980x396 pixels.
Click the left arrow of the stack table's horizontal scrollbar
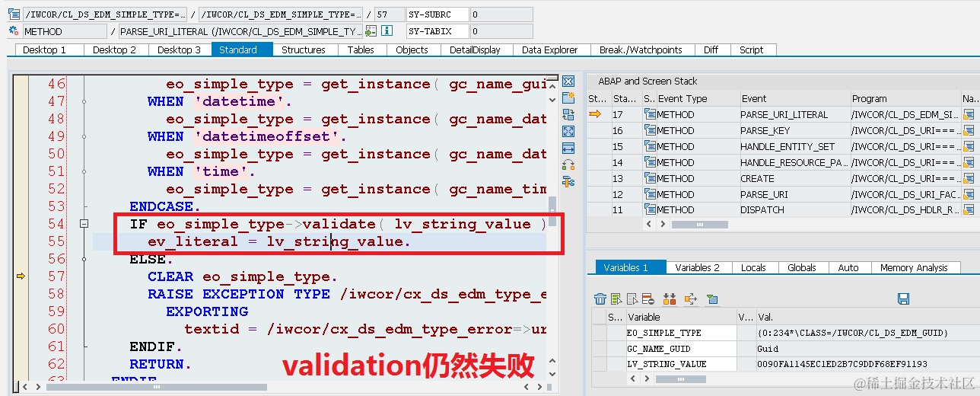649,225
